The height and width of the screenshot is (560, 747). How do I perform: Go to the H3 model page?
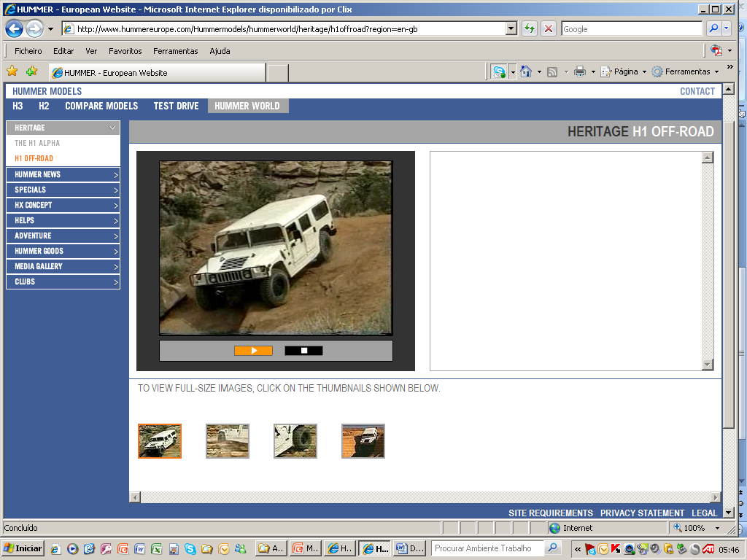click(18, 106)
